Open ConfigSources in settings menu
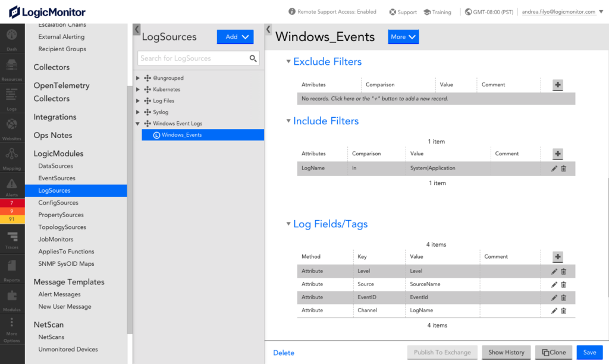This screenshot has height=364, width=609. tap(58, 203)
